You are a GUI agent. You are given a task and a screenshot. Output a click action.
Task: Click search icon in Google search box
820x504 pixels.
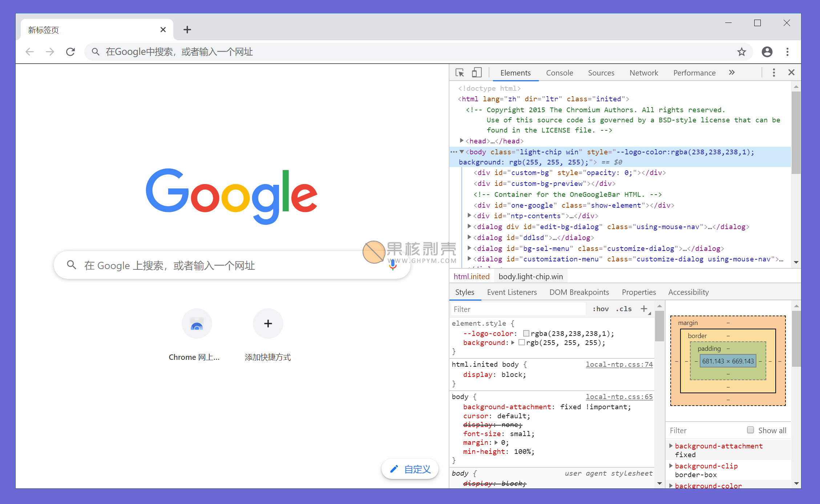(71, 265)
